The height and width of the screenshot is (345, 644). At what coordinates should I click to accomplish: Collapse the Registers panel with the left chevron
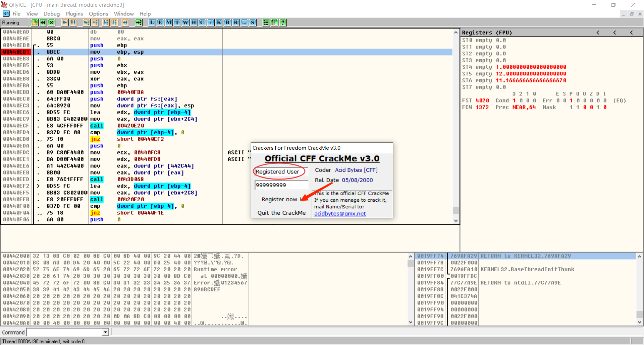(598, 32)
